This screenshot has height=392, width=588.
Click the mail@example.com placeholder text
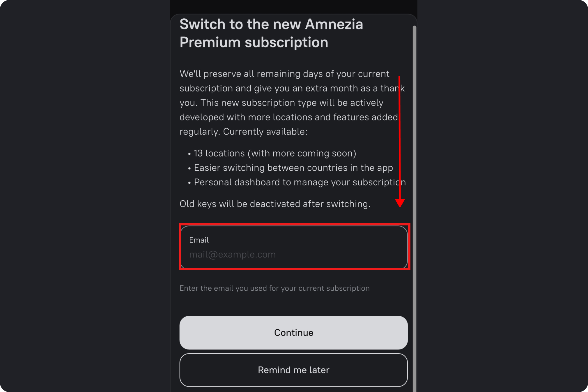click(x=232, y=255)
